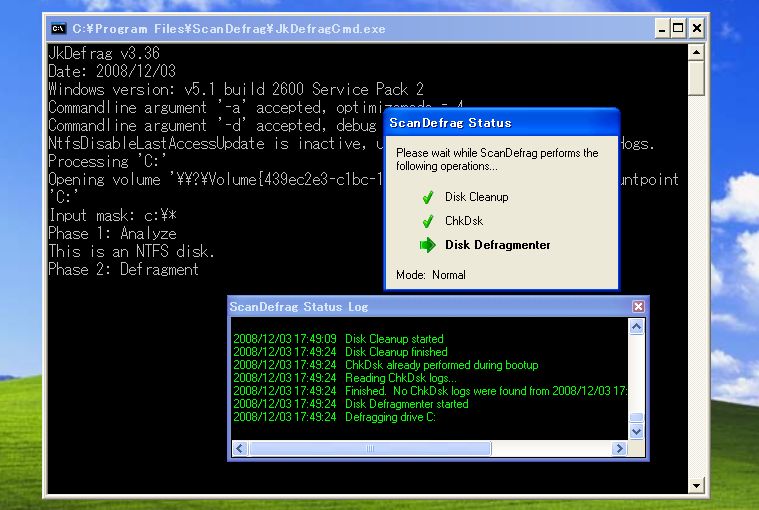Click the console vertical scrollbar thumb
Viewport: 759px width, 510px height.
click(696, 78)
